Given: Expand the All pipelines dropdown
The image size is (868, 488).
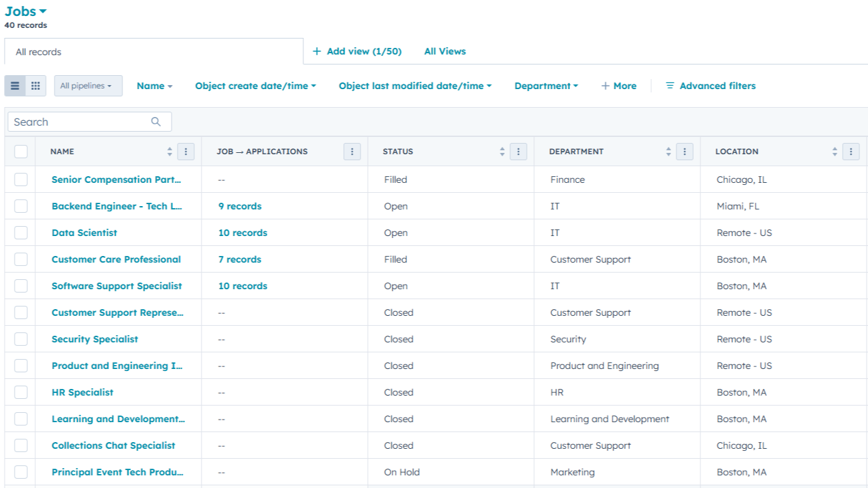Looking at the screenshot, I should [88, 86].
